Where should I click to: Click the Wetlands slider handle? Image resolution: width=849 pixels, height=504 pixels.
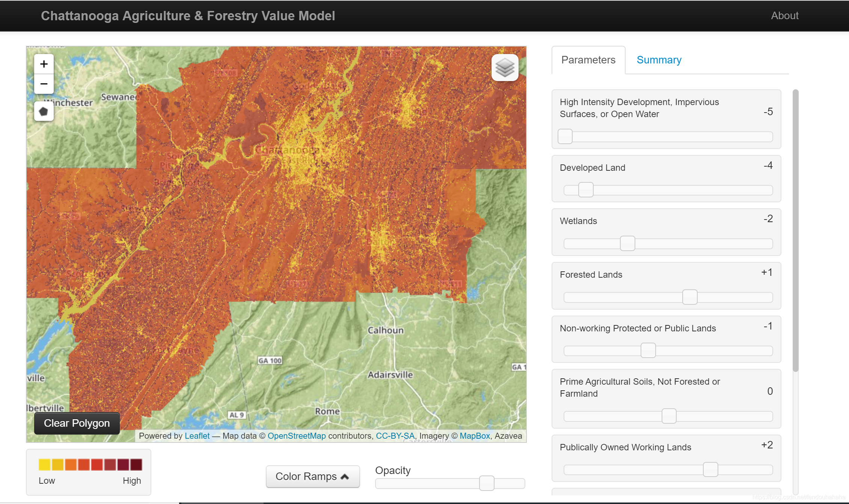(x=627, y=244)
